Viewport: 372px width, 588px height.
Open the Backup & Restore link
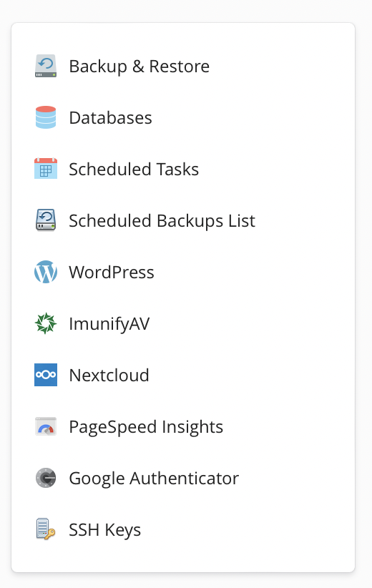click(x=139, y=67)
